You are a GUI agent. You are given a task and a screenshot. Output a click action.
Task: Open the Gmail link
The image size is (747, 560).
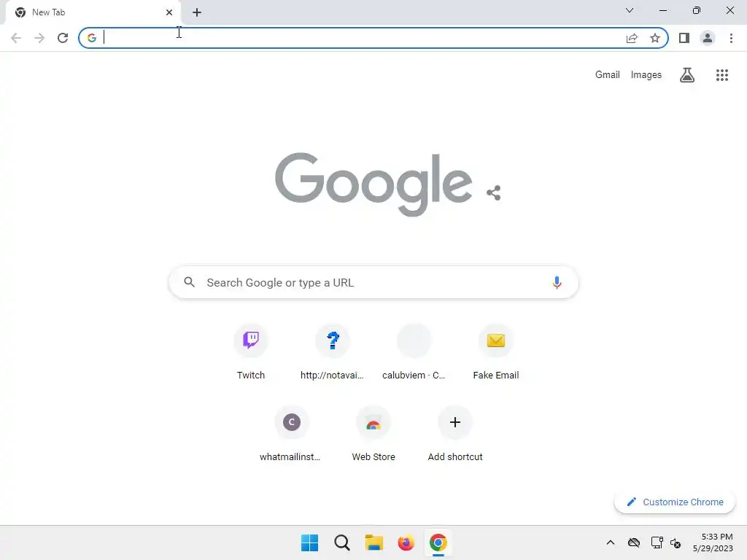[608, 75]
